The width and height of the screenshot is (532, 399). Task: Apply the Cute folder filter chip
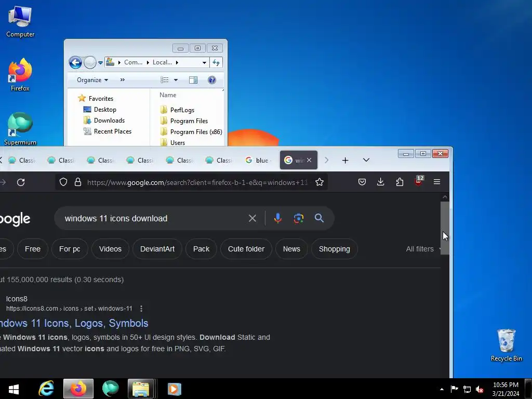246,249
